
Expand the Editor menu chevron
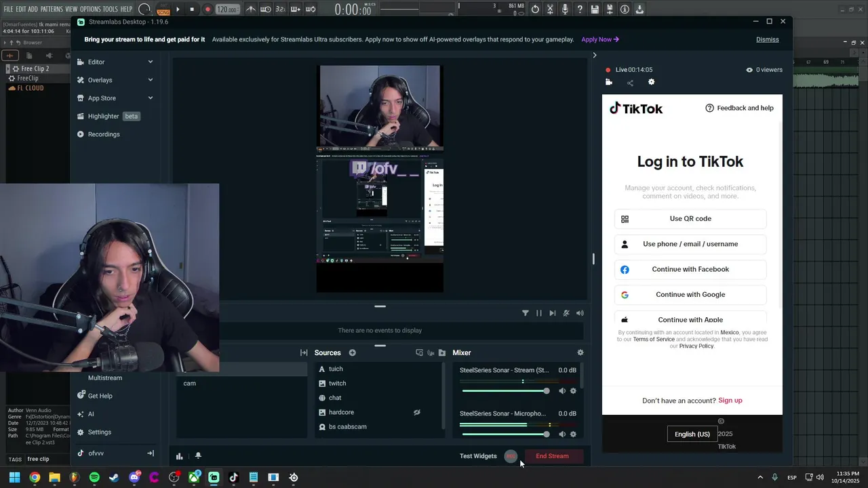click(151, 62)
